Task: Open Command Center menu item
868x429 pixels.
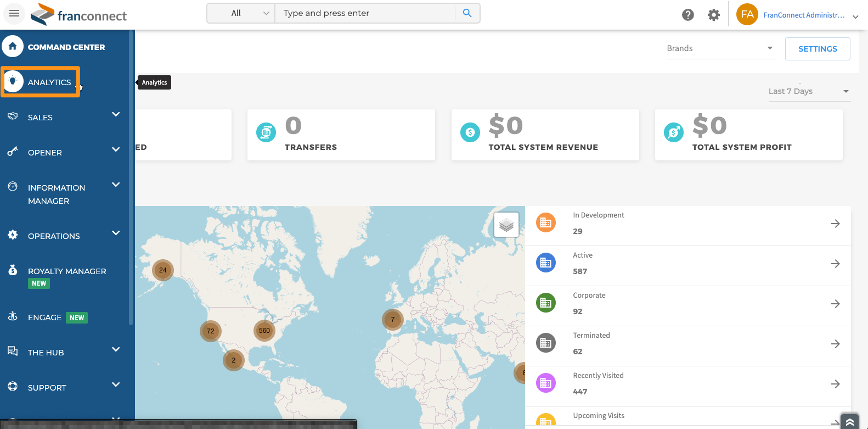Action: pyautogui.click(x=66, y=47)
